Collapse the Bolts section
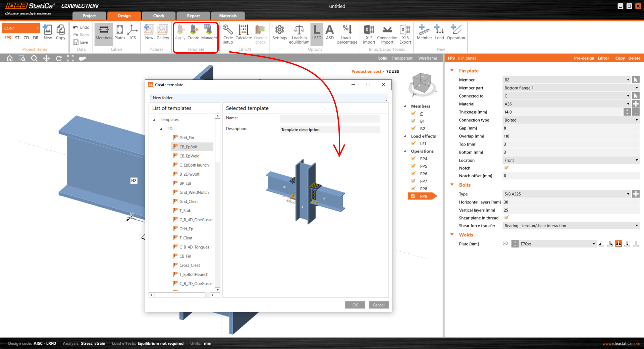This screenshot has height=349, width=644. pos(452,185)
